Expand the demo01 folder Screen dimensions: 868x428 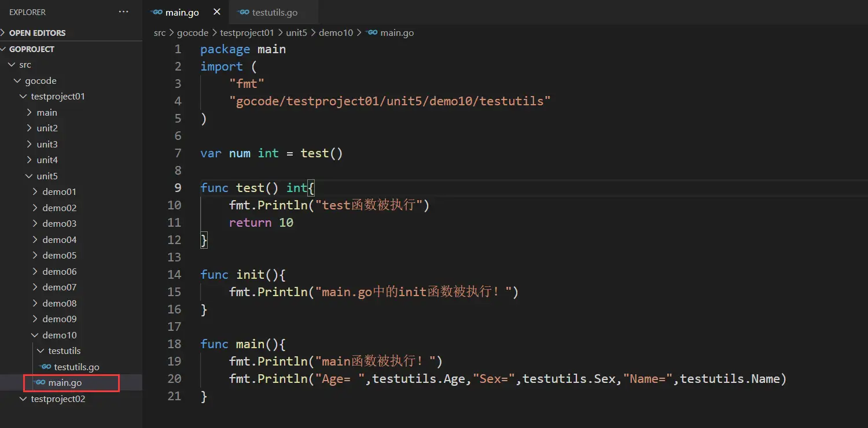[x=59, y=192]
